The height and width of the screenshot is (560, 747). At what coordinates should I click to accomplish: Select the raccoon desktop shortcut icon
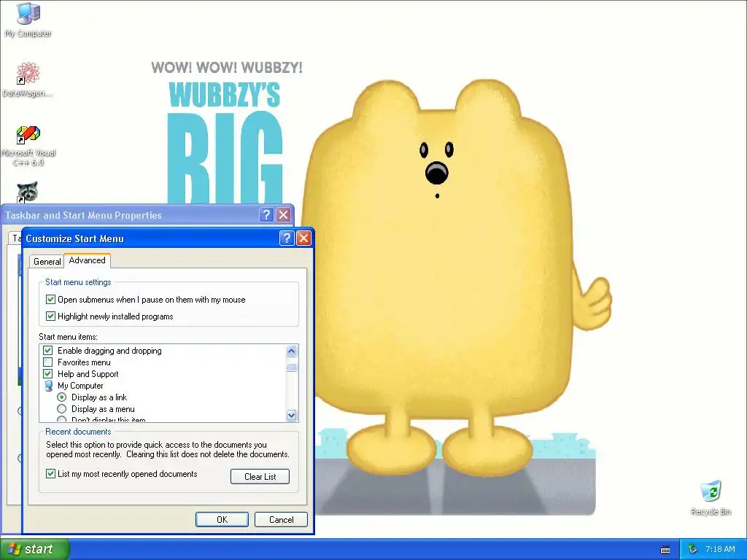28,192
